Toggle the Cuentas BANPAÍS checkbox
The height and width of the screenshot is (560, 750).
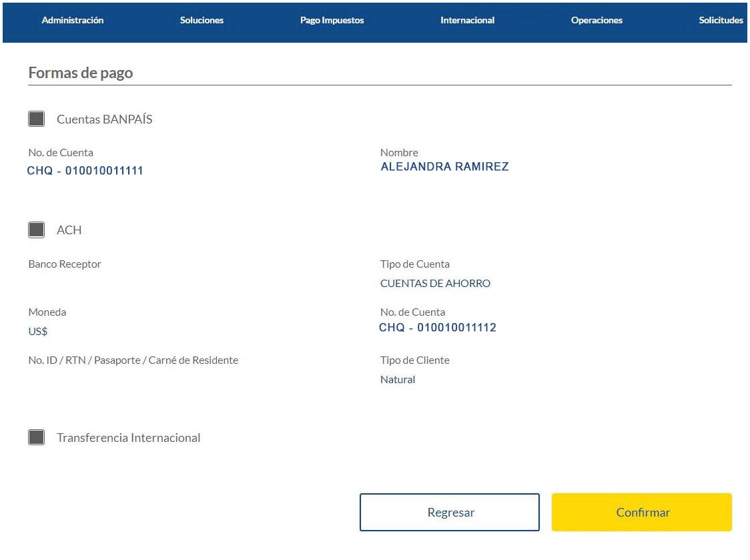click(x=37, y=119)
